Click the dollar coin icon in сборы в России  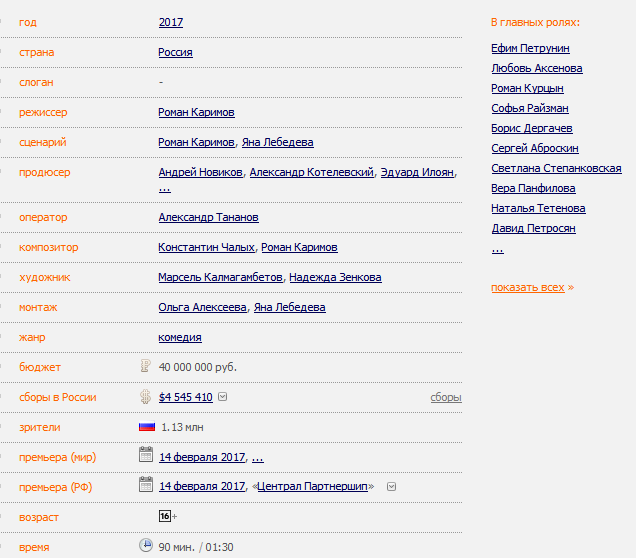click(x=145, y=396)
